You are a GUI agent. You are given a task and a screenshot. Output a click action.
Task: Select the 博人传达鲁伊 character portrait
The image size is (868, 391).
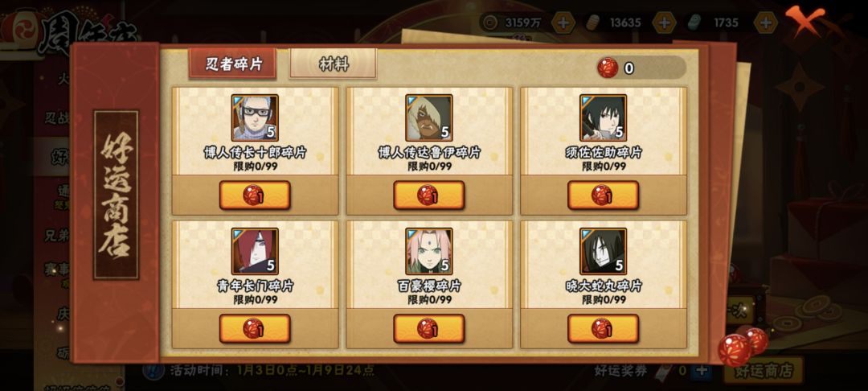(429, 117)
